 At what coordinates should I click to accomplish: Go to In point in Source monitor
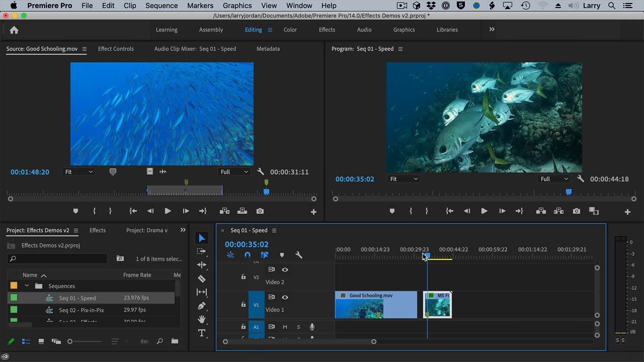(x=133, y=211)
